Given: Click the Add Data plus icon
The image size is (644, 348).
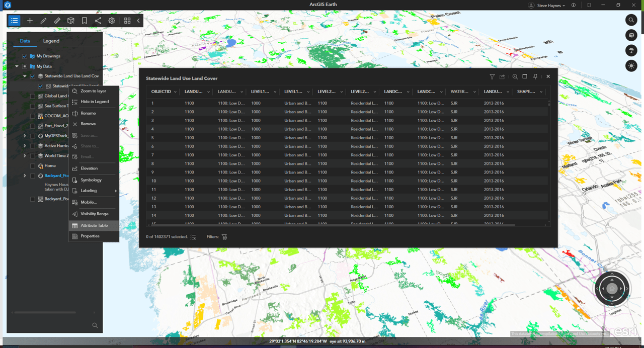Looking at the screenshot, I should pos(30,21).
